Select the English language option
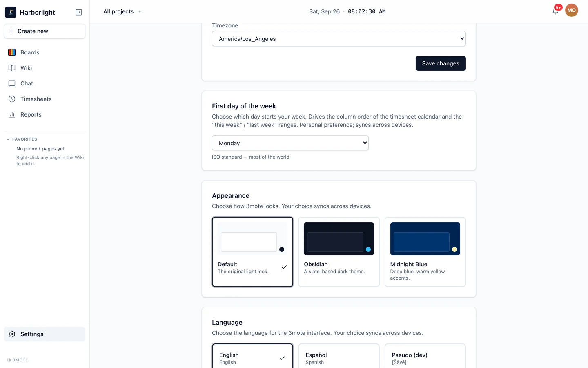Viewport: 588px width, 368px height. click(x=252, y=357)
